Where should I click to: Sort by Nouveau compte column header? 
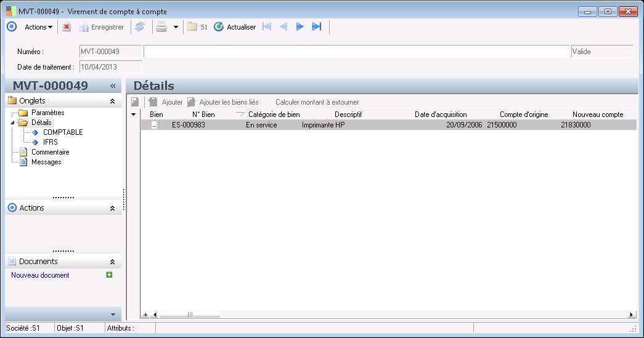click(598, 115)
